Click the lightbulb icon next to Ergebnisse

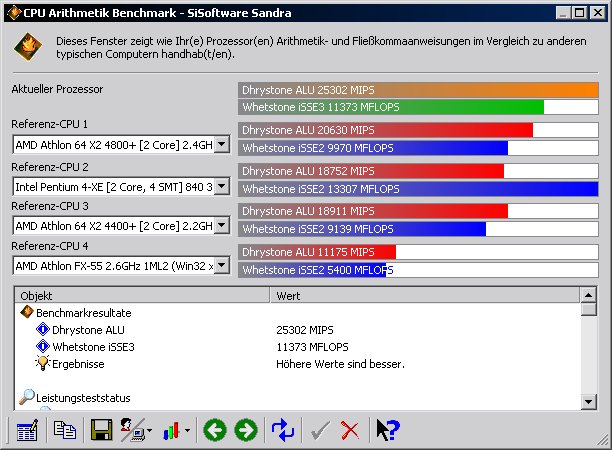[x=43, y=363]
